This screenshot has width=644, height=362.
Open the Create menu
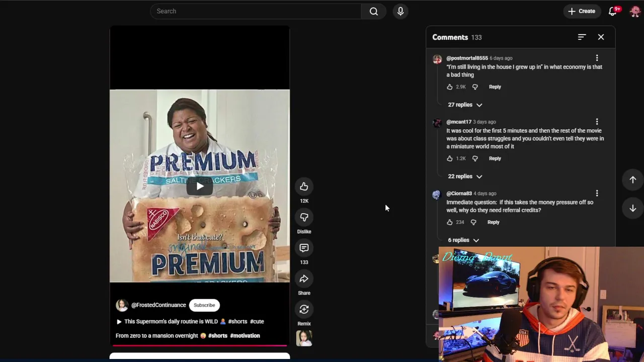click(582, 11)
